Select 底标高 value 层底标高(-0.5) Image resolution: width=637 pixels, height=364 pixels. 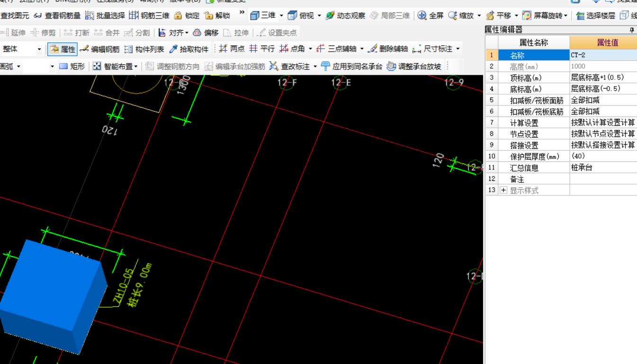click(603, 89)
